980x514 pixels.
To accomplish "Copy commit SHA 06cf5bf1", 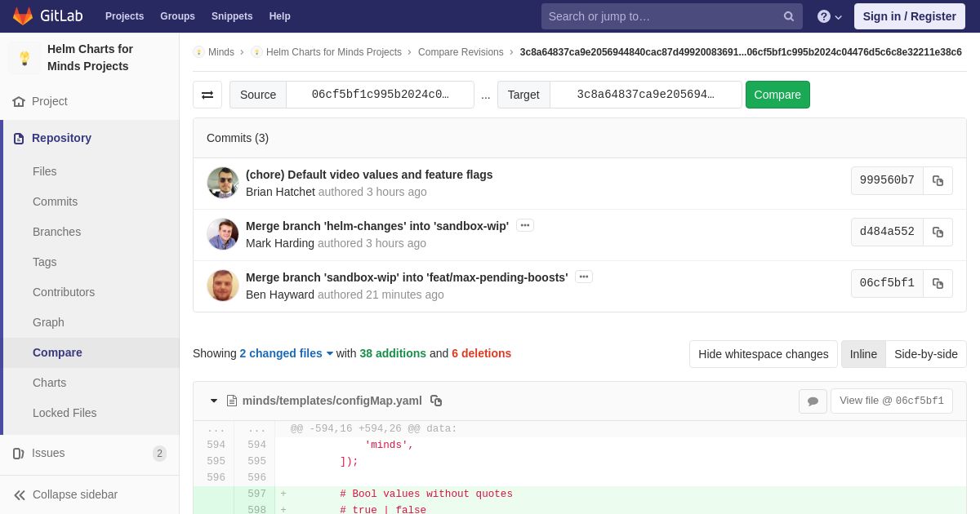I will [938, 283].
